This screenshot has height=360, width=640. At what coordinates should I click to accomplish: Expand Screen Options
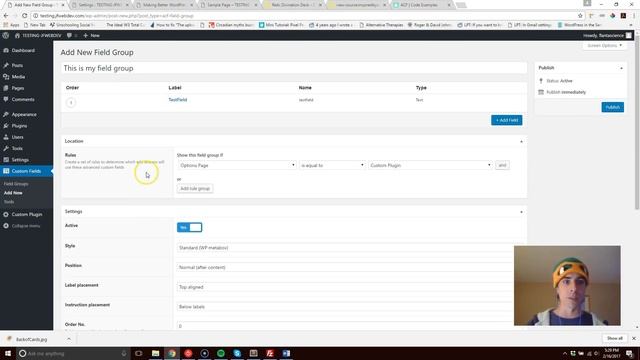[604, 46]
